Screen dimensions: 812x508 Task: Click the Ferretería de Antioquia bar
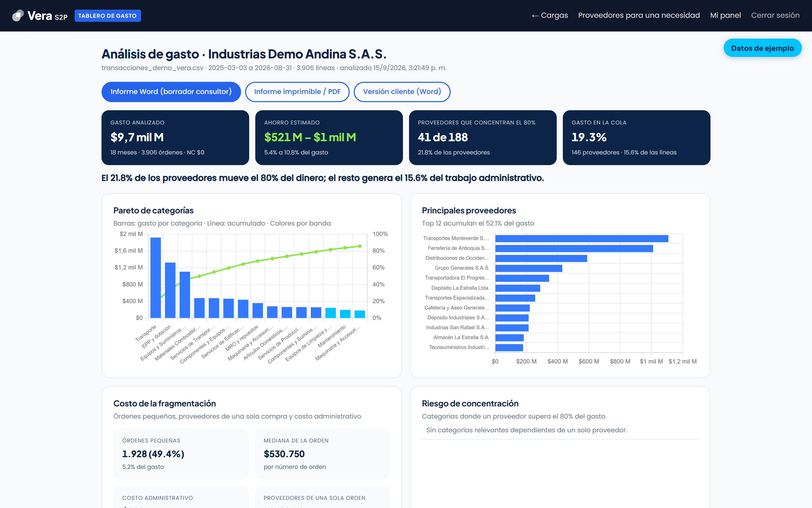(574, 249)
